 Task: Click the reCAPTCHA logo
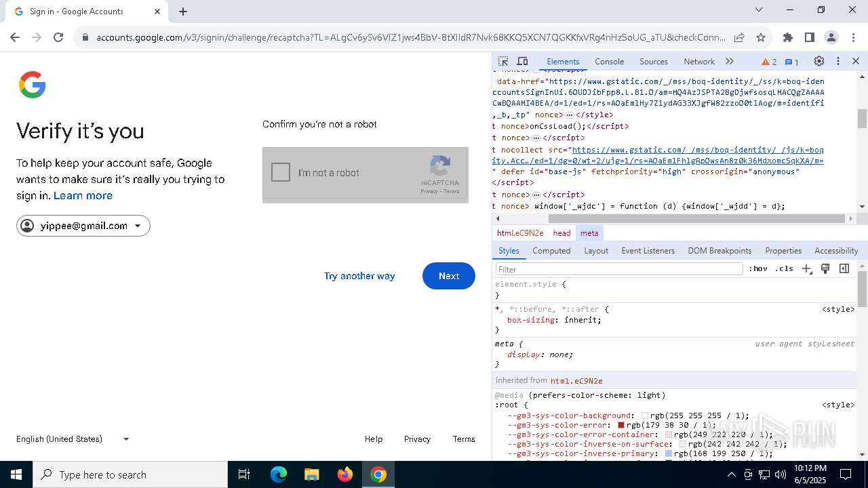(440, 166)
